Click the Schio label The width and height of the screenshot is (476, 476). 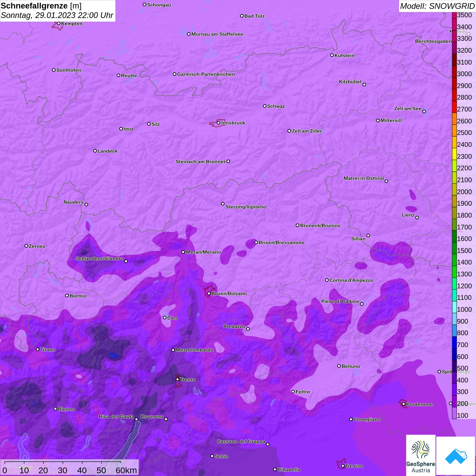click(x=221, y=456)
